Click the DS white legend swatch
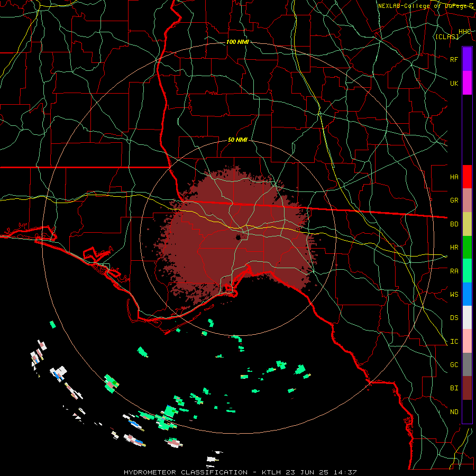476x476 pixels. (467, 317)
